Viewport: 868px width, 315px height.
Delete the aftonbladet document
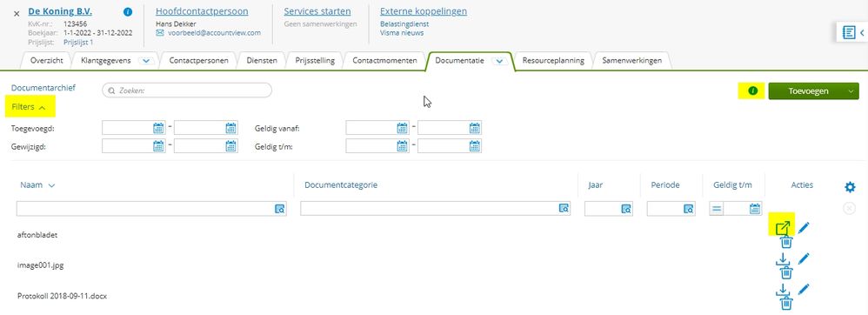(x=786, y=242)
